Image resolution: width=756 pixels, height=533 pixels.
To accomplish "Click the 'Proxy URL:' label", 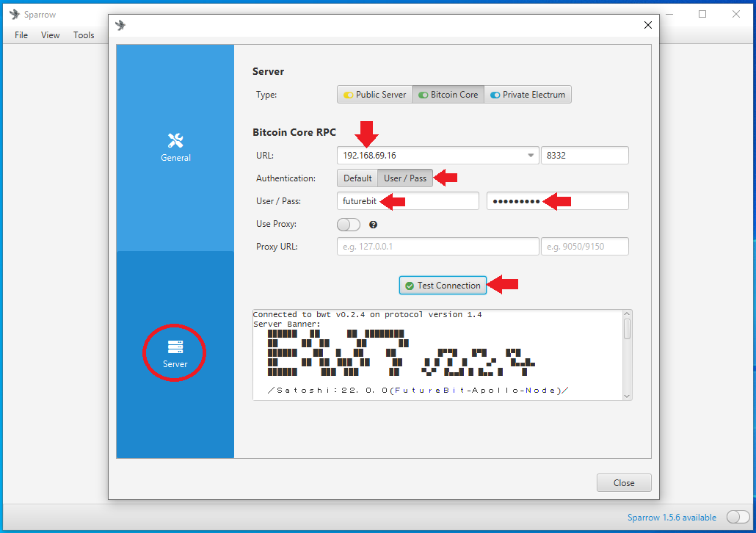I will tap(277, 247).
